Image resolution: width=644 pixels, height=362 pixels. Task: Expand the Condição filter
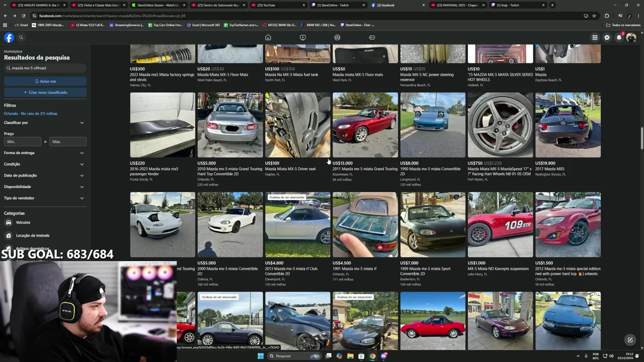(44, 164)
